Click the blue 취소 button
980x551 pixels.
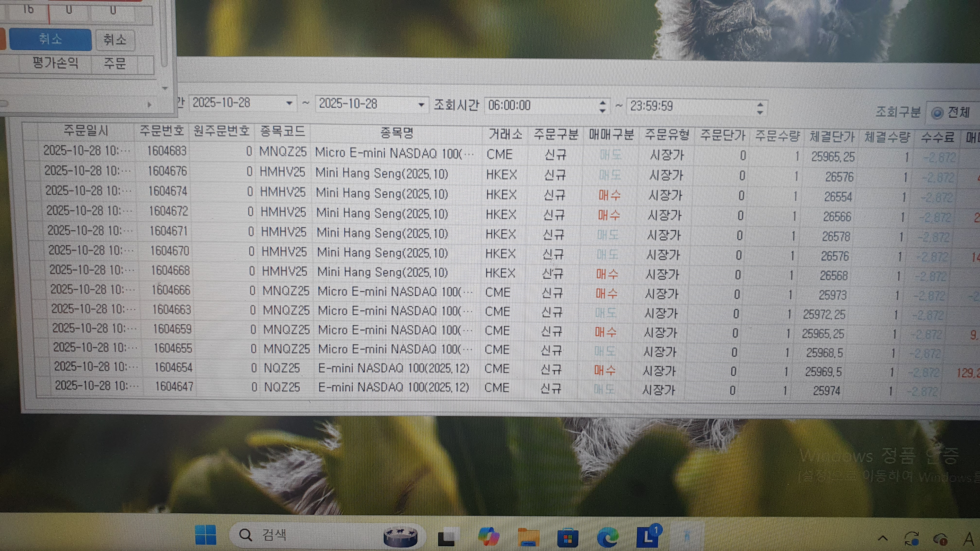pyautogui.click(x=50, y=39)
